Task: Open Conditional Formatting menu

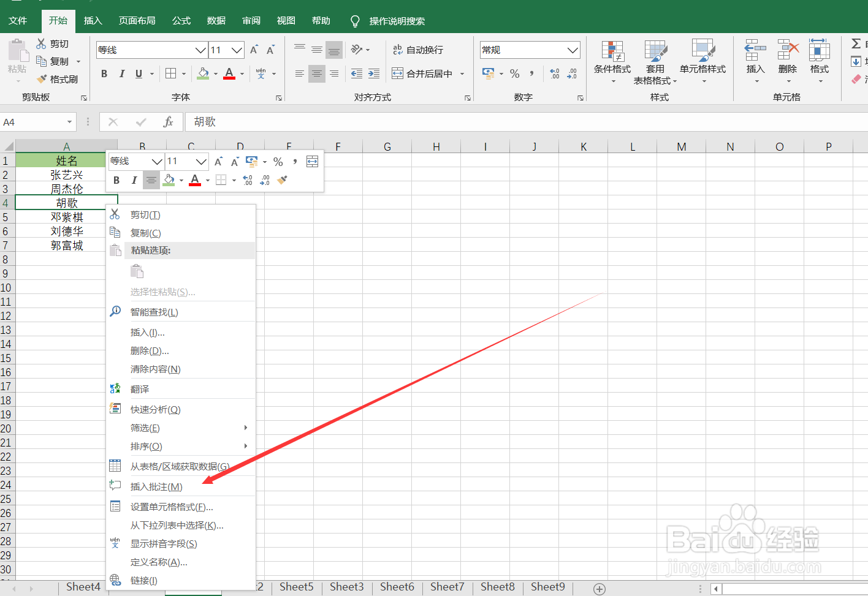Action: 612,61
